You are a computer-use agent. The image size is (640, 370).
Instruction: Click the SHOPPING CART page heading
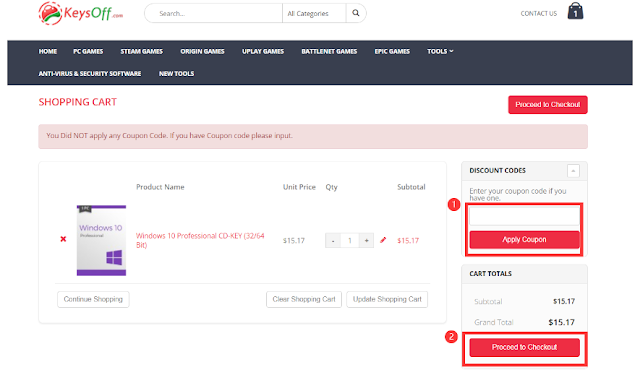[78, 102]
